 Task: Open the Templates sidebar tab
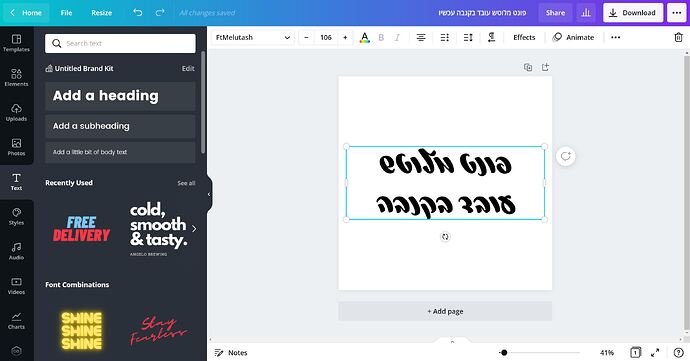coord(16,43)
